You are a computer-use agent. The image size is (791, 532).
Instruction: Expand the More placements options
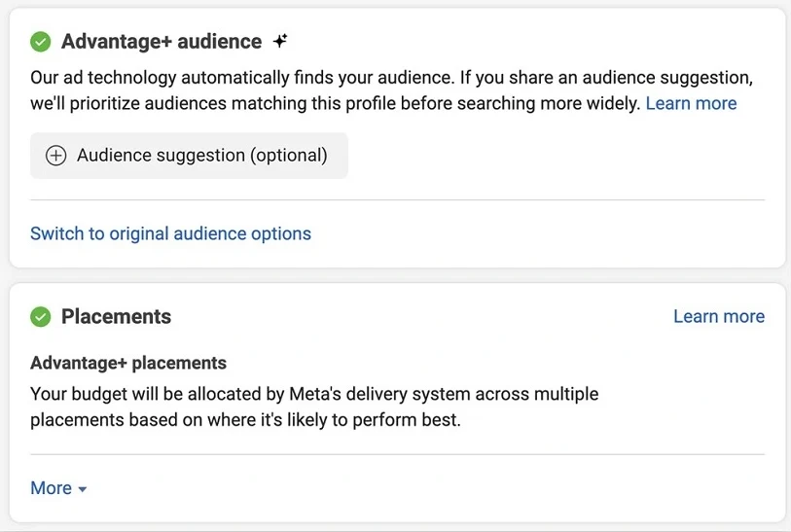point(51,488)
